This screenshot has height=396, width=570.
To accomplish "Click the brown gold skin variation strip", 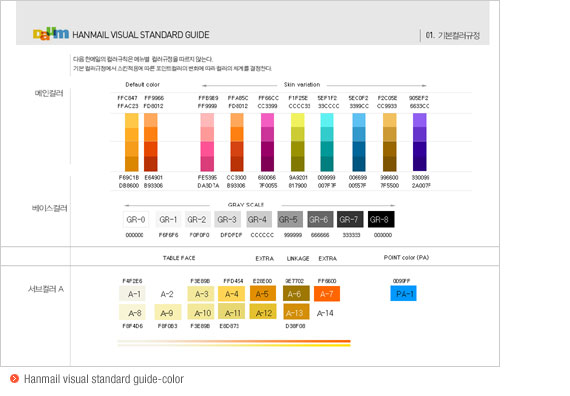I will click(x=390, y=142).
